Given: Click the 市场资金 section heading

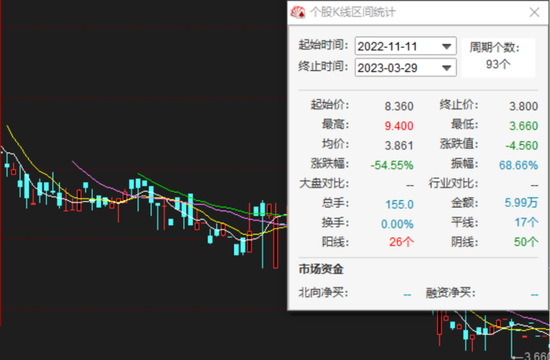Looking at the screenshot, I should [321, 269].
